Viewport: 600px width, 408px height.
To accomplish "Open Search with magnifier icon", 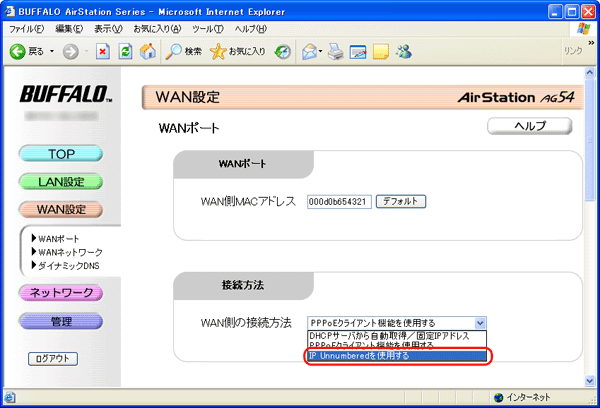I will pos(173,51).
